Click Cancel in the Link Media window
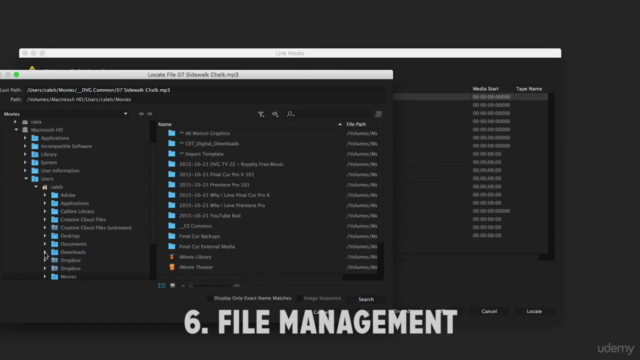 point(489,311)
